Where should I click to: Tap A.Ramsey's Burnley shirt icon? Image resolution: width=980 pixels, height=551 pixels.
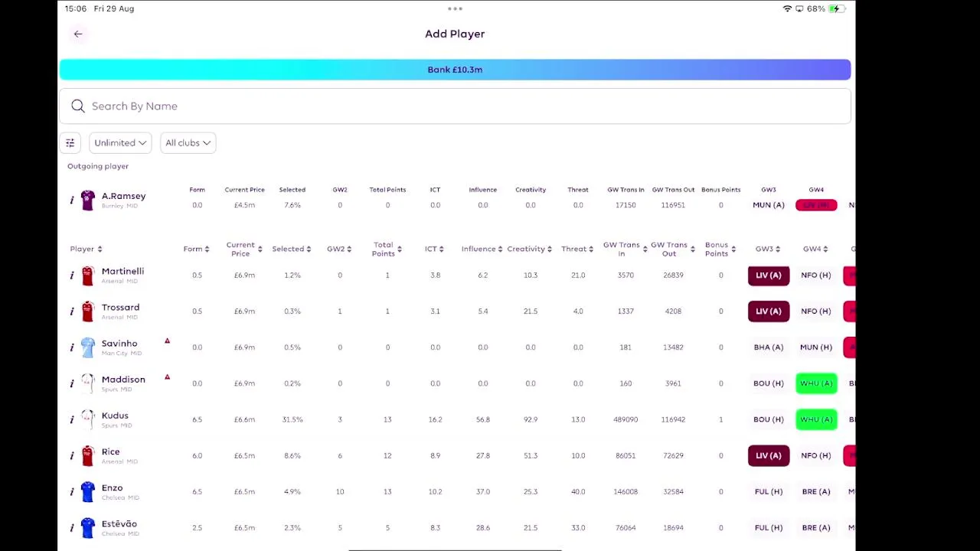87,201
